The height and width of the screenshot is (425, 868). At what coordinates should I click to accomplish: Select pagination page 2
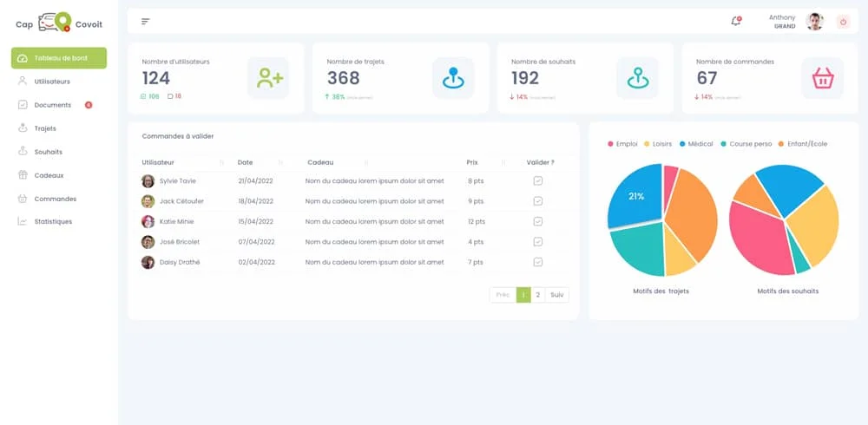(x=537, y=295)
